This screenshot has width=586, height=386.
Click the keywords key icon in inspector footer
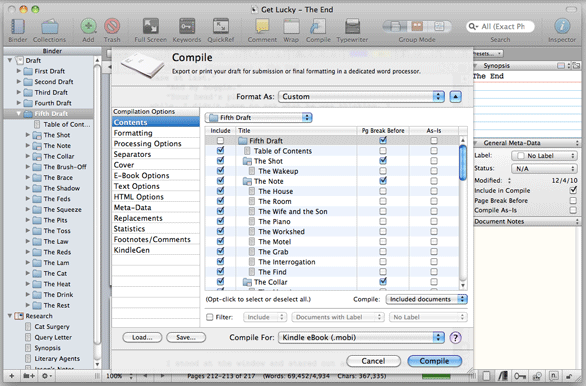point(519,376)
